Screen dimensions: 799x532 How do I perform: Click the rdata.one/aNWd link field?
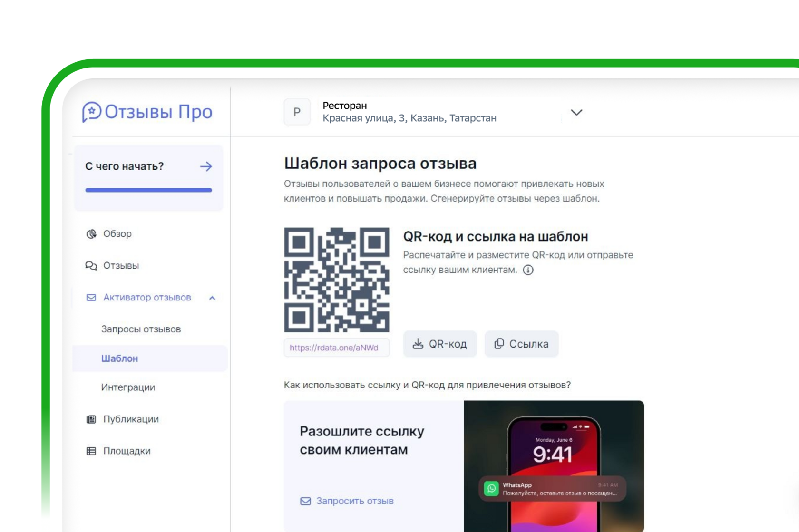pyautogui.click(x=337, y=348)
